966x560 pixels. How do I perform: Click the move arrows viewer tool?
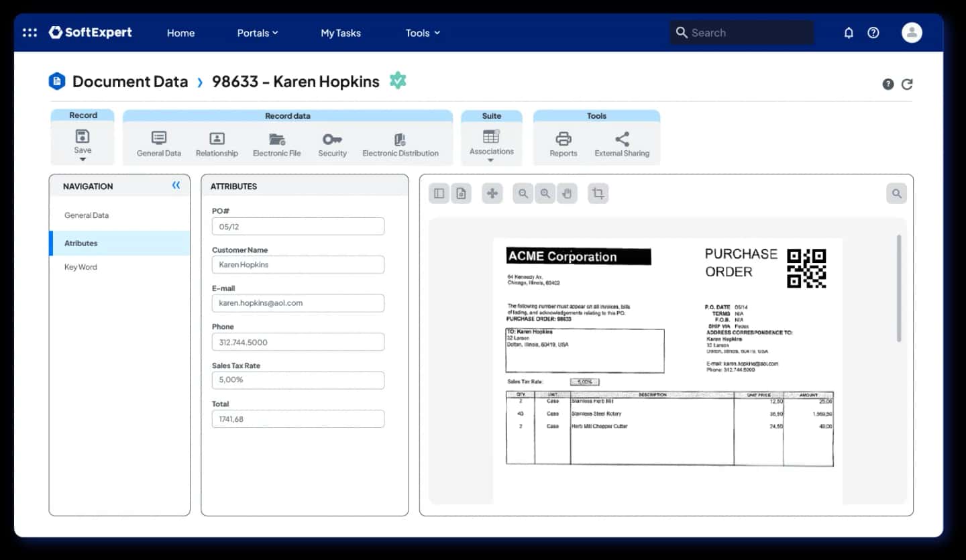(492, 194)
